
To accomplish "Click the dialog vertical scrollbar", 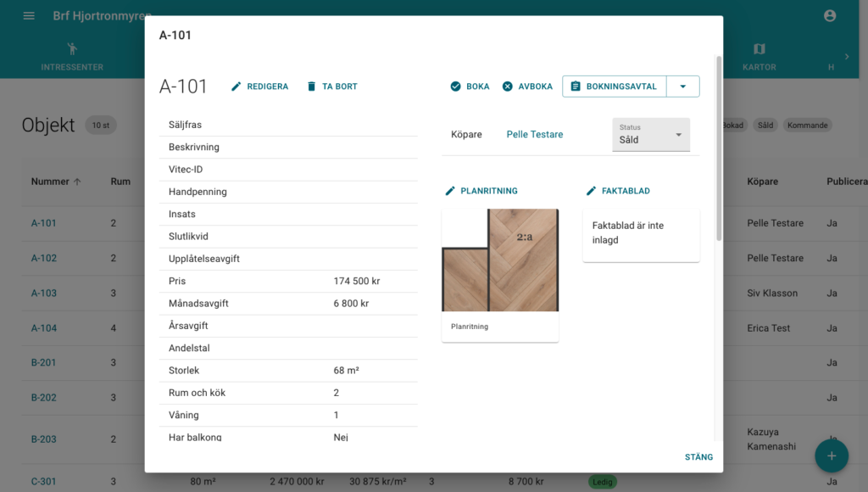I will pyautogui.click(x=719, y=148).
